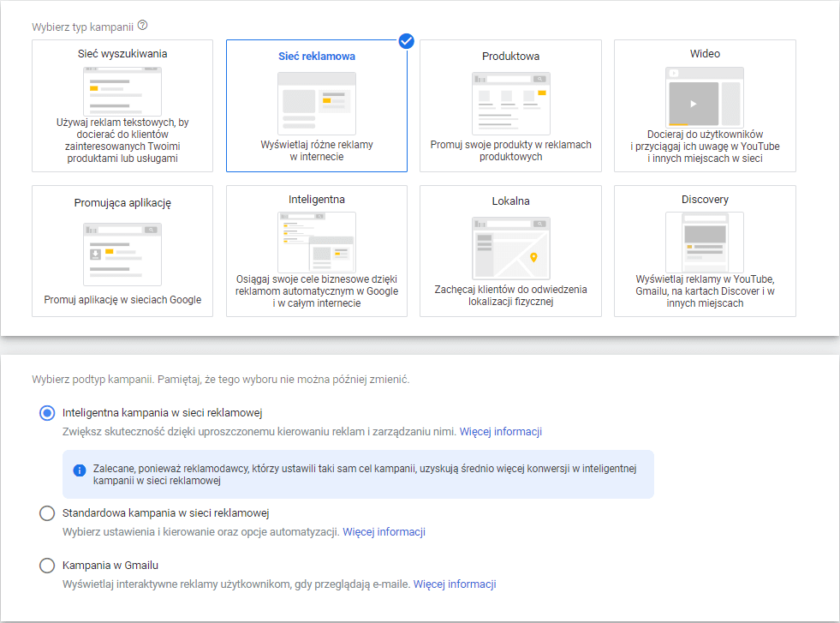The width and height of the screenshot is (840, 623).
Task: Click the Lokalna card description text
Action: [510, 296]
